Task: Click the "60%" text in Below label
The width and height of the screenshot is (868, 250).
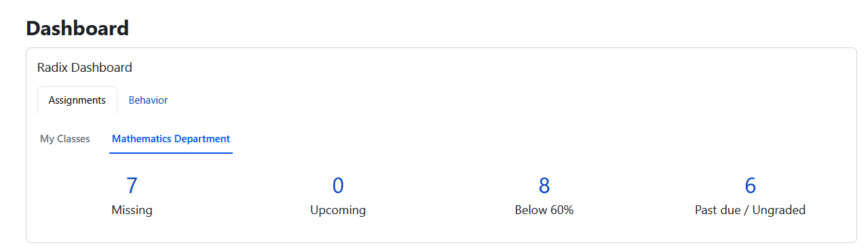Action: point(562,210)
